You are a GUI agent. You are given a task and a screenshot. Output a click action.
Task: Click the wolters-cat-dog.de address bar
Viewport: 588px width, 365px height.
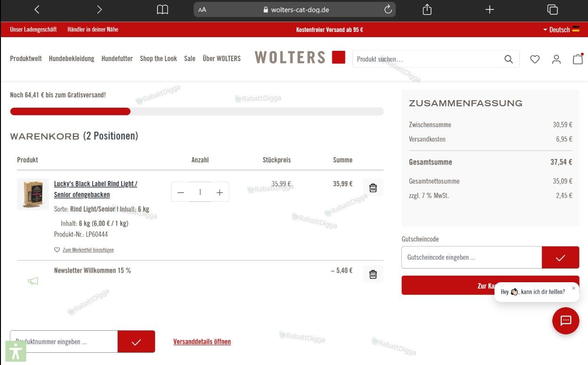295,9
